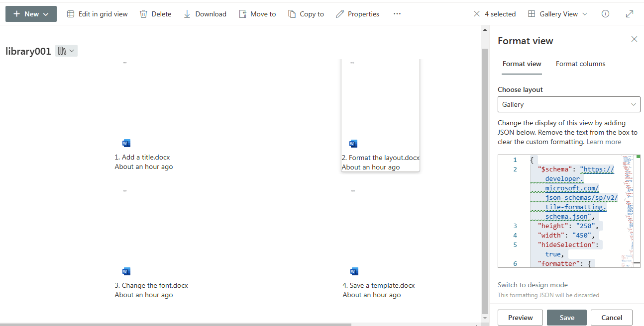
Task: Open 2. Format the layout.docx
Action: click(x=381, y=158)
